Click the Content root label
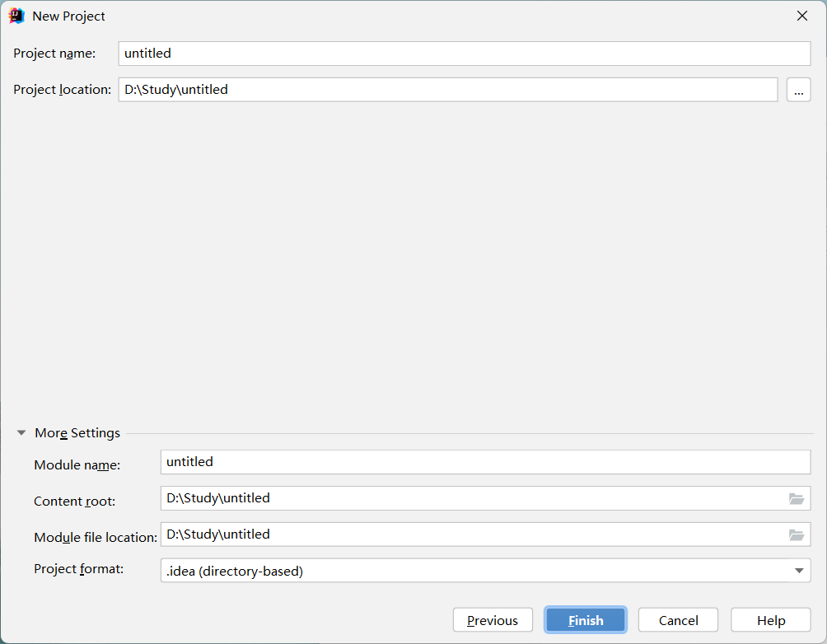The height and width of the screenshot is (644, 827). [74, 501]
